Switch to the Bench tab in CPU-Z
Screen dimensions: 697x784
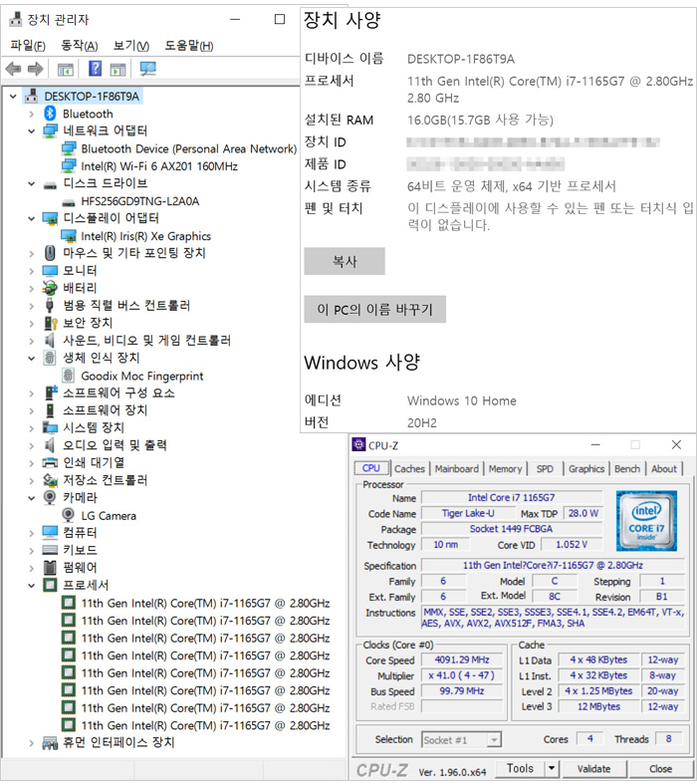627,468
